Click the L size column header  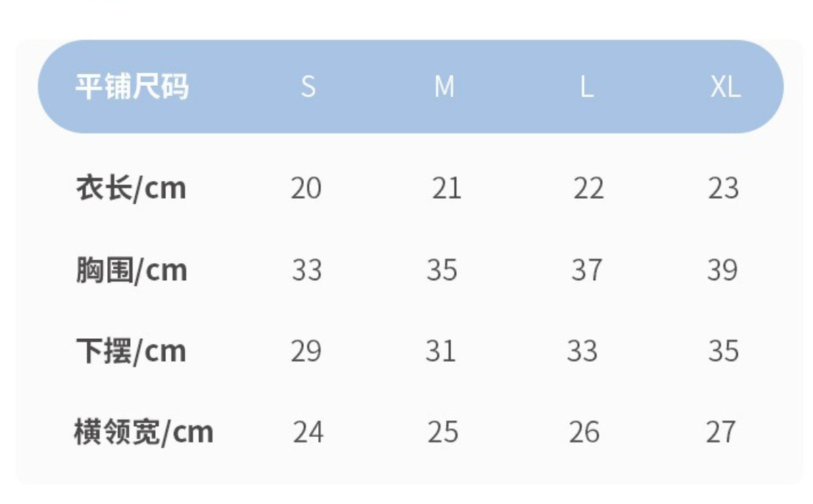click(586, 87)
